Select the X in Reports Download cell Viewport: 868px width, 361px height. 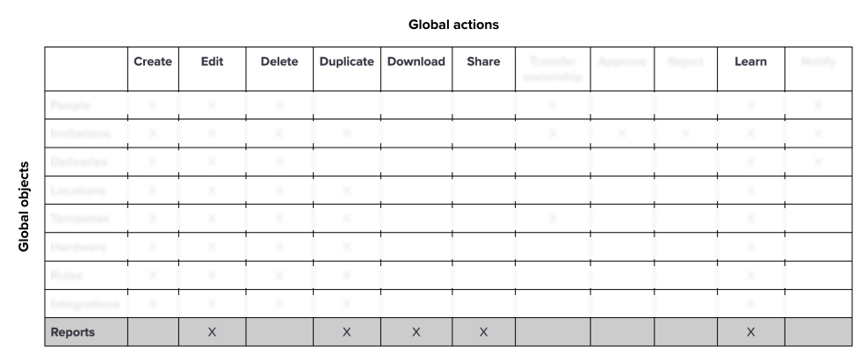click(416, 333)
